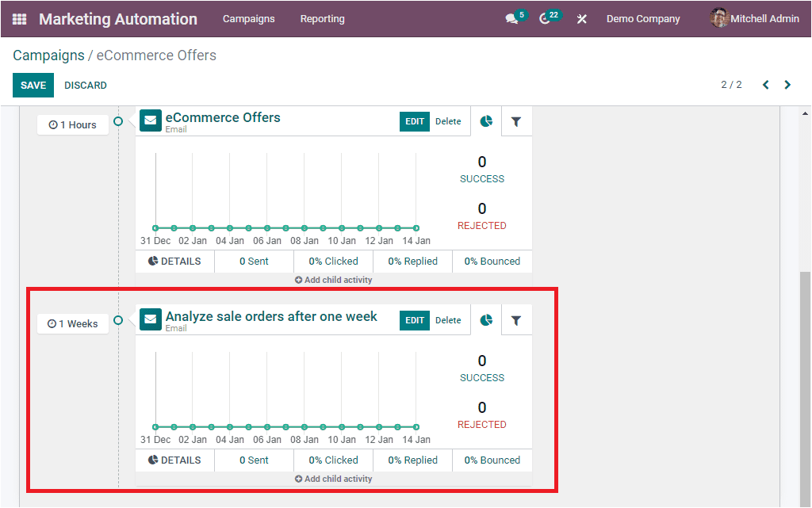812x508 pixels.
Task: Click SUCCESS count in eCommerce Offers card
Action: [481, 170]
